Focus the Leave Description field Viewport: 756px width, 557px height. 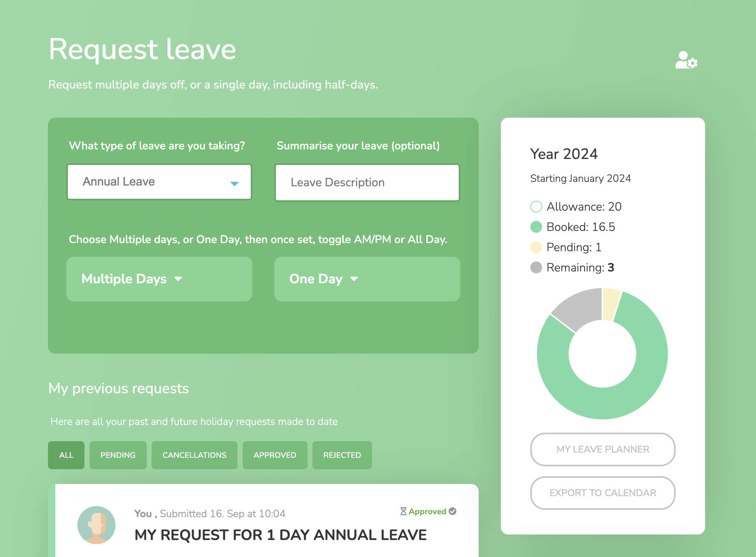click(x=367, y=183)
